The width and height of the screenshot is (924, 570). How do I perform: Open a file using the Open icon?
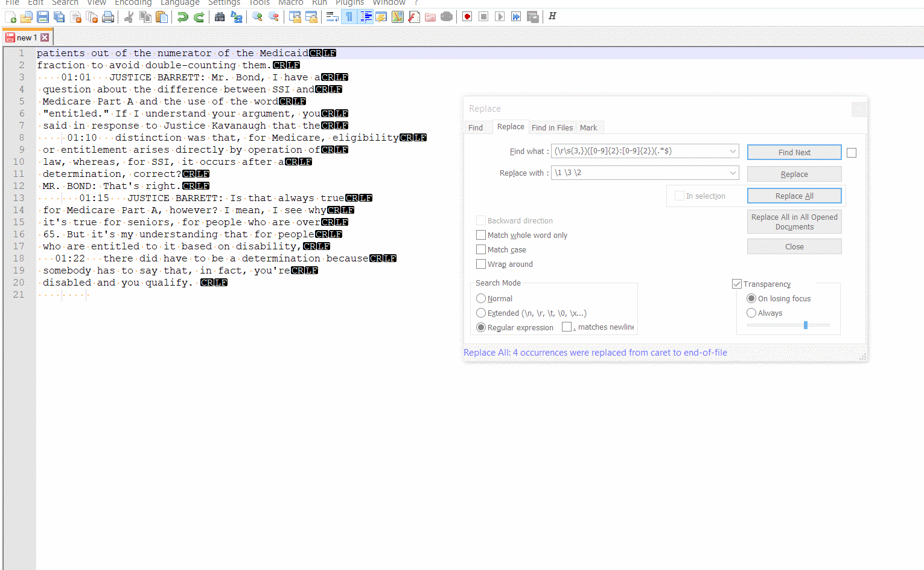tap(27, 17)
